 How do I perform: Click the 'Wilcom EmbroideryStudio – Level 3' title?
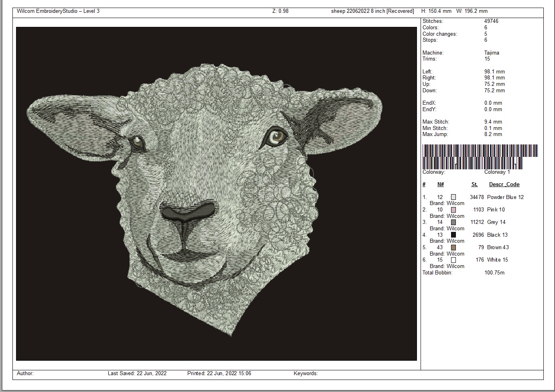click(58, 11)
